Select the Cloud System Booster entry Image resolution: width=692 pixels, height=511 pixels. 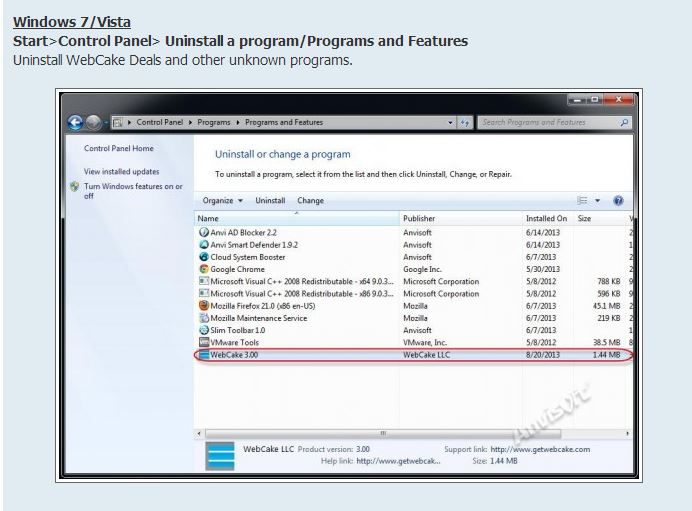coord(248,257)
